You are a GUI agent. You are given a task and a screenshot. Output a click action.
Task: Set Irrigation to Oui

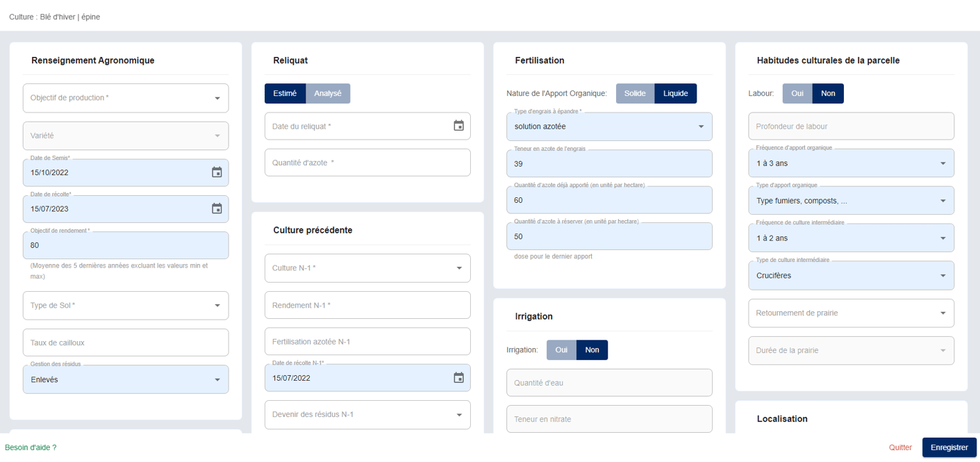[561, 350]
